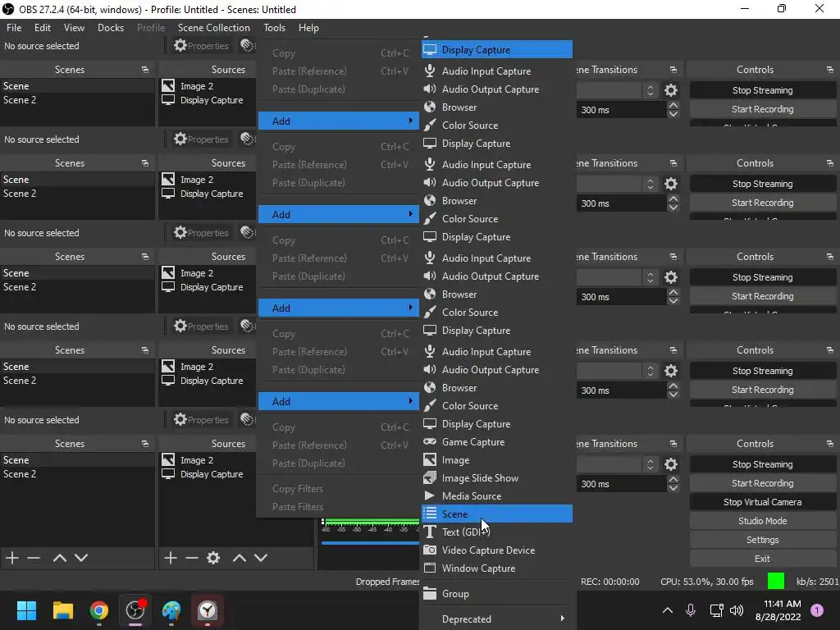This screenshot has height=630, width=840.
Task: Show hidden system tray icons
Action: click(668, 610)
